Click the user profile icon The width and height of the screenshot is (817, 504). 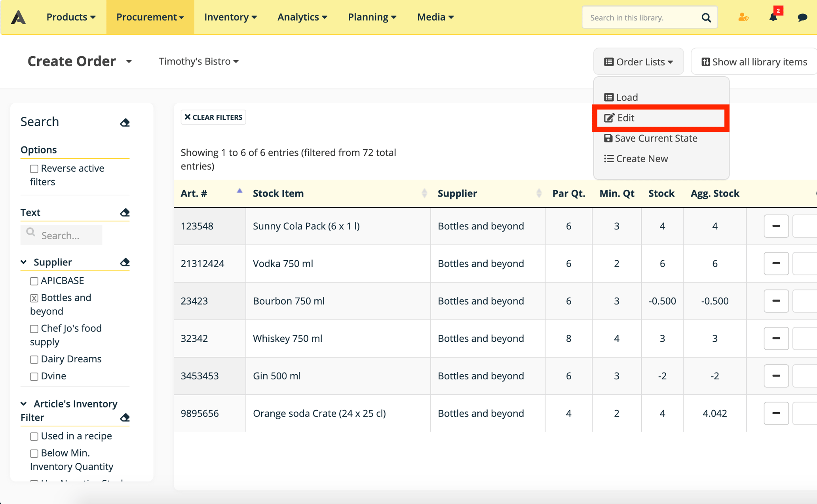(x=743, y=17)
